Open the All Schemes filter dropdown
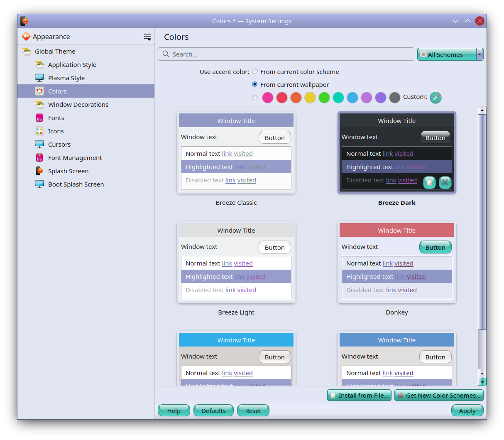Image resolution: width=504 pixels, height=440 pixels. coord(450,54)
